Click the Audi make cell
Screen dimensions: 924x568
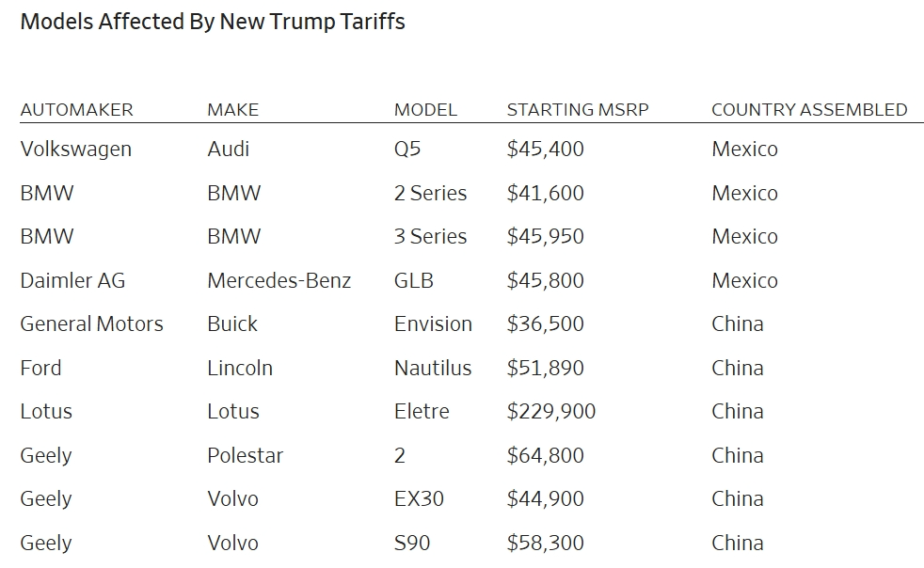[228, 149]
